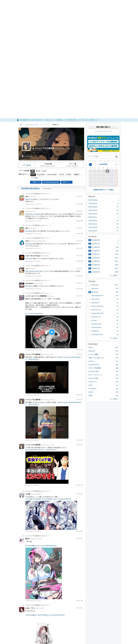Select すべて tweet filter
Viewport: 138px width, 644px height.
(33, 175)
